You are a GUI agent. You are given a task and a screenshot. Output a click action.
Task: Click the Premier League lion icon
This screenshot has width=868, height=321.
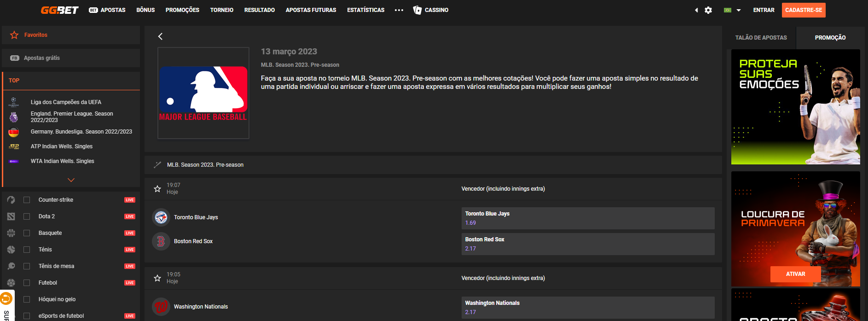click(14, 117)
